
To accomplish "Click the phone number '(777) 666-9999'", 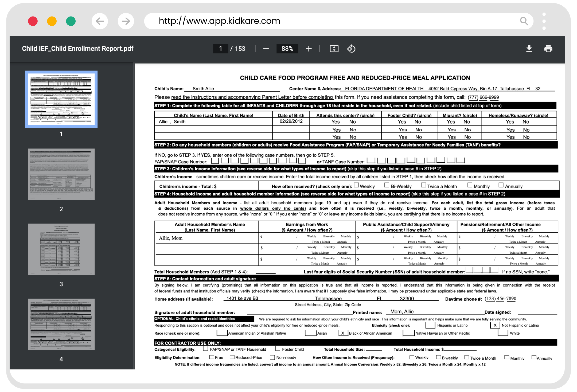I will point(483,97).
